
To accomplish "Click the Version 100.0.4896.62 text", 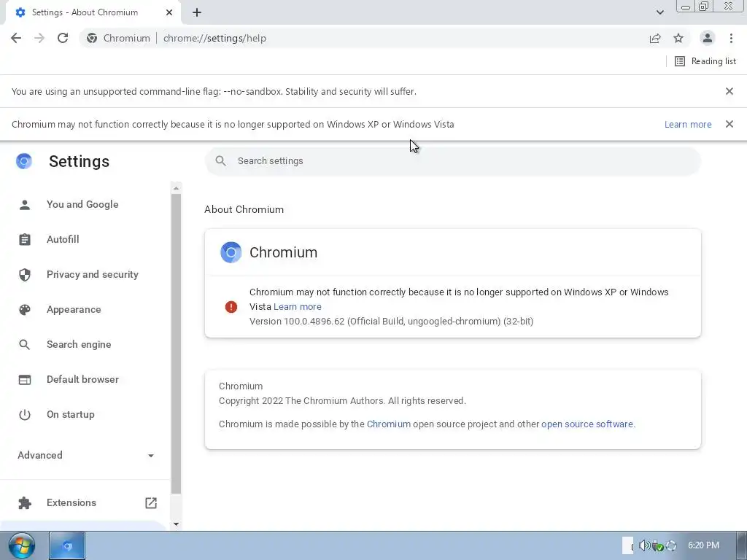I will 391,321.
